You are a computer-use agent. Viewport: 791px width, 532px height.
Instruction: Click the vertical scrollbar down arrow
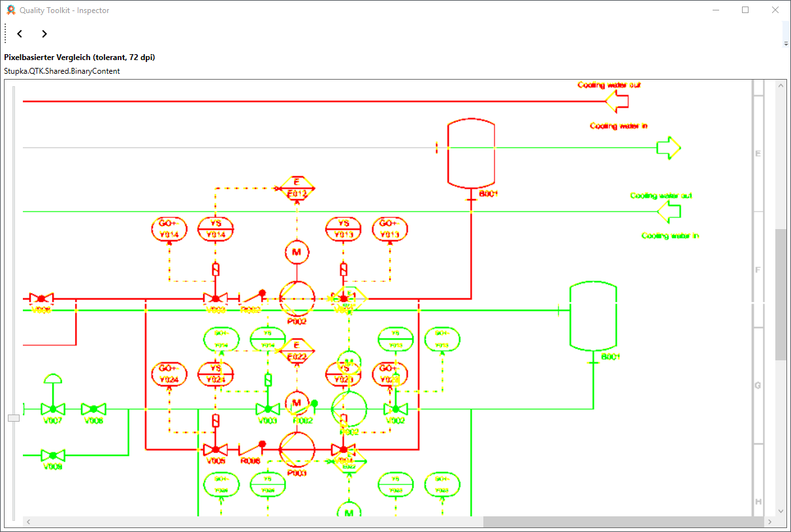[781, 510]
